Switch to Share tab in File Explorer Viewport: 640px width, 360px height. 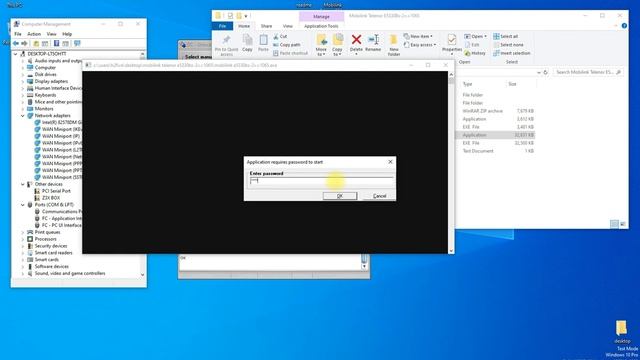coord(266,26)
